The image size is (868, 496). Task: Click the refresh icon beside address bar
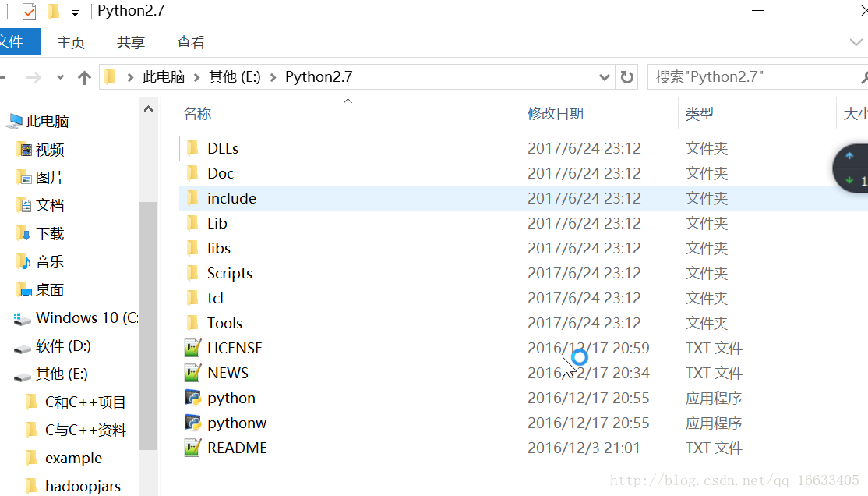(626, 77)
